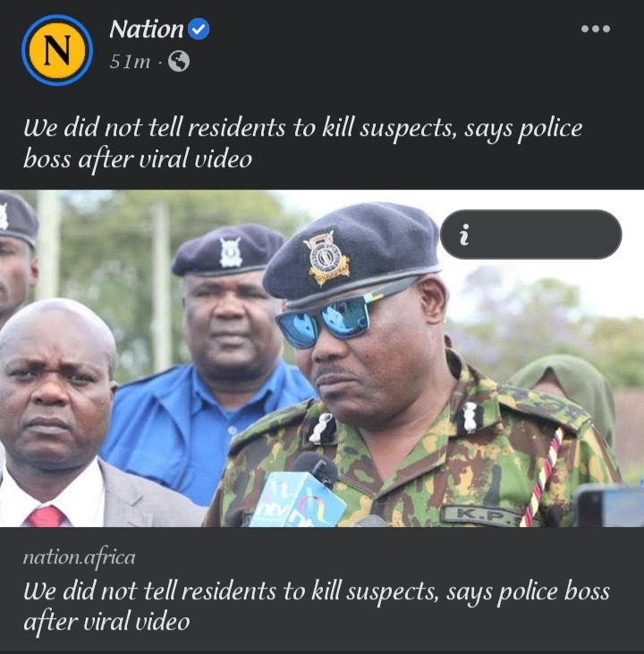Tap the gold badge on front beret
The image size is (644, 654).
point(326,256)
